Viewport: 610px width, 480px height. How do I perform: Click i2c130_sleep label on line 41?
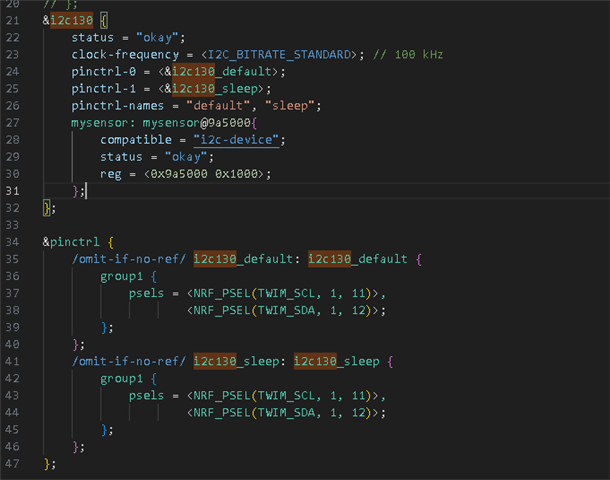[236, 361]
